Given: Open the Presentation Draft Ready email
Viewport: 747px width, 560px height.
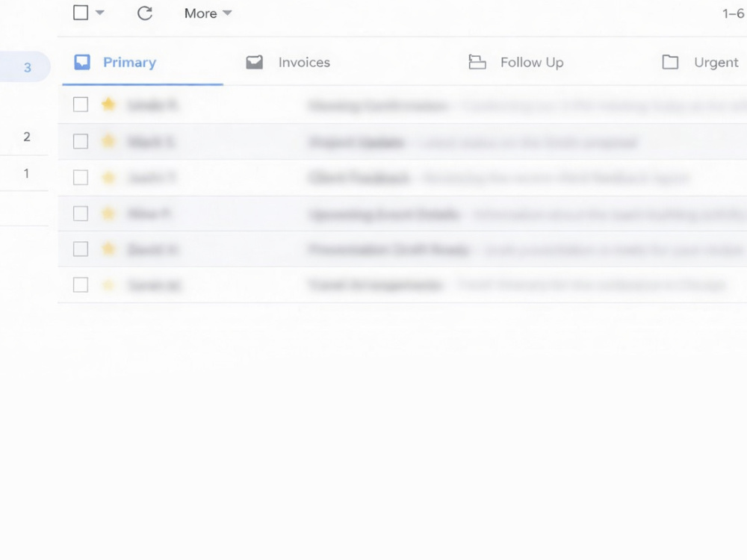Looking at the screenshot, I should click(402, 249).
